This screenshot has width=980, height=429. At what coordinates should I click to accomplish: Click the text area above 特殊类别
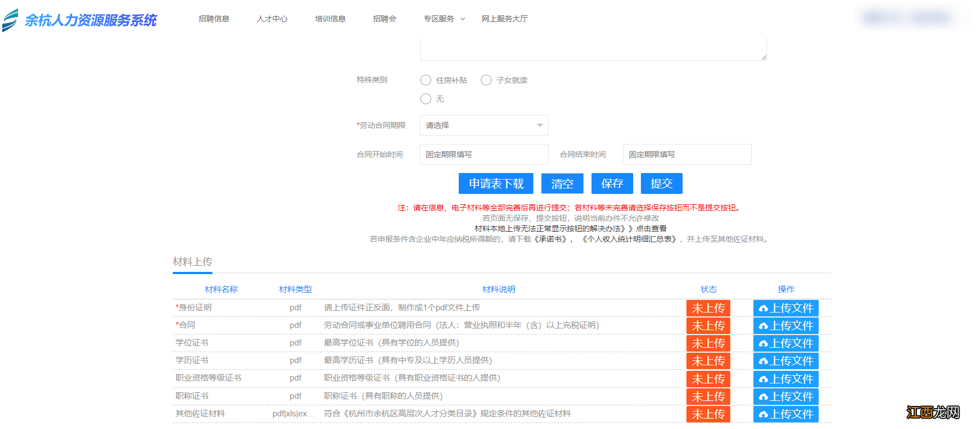[x=594, y=49]
